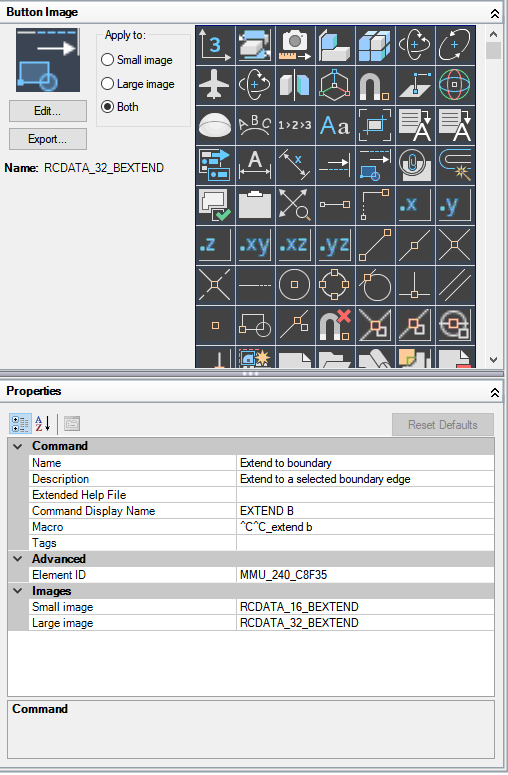
Task: Sort properties alphabetically
Action: pyautogui.click(x=43, y=424)
